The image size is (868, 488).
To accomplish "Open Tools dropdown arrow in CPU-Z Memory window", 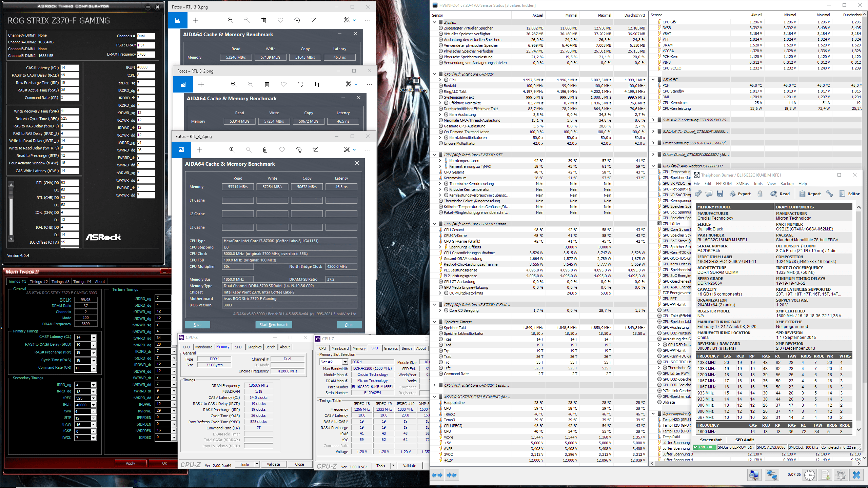I will [257, 464].
